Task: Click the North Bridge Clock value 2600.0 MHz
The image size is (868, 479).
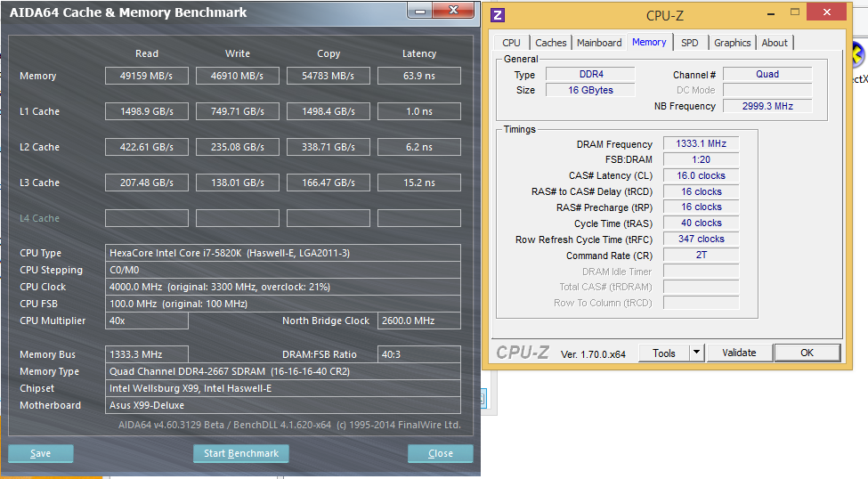Action: pos(419,321)
